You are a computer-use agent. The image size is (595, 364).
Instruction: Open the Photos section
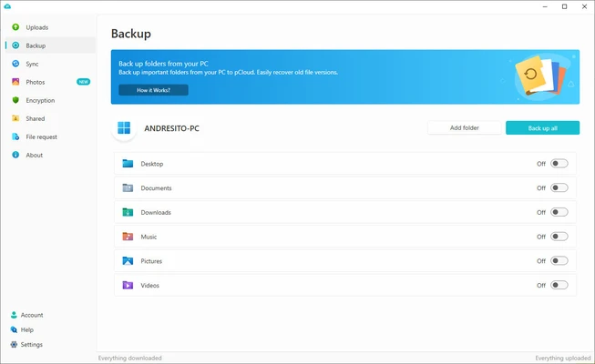pyautogui.click(x=50, y=82)
